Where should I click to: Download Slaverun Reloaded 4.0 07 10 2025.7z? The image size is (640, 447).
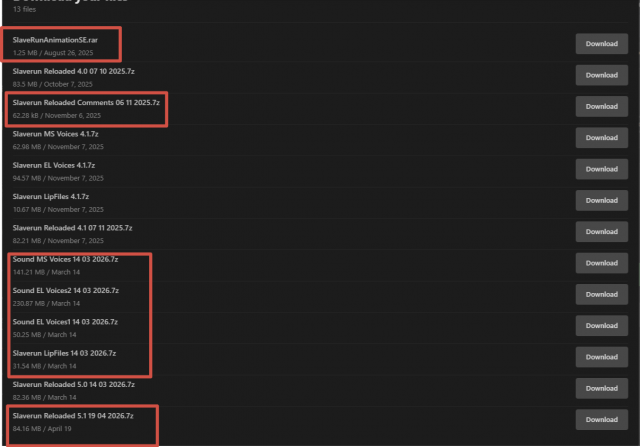click(602, 75)
